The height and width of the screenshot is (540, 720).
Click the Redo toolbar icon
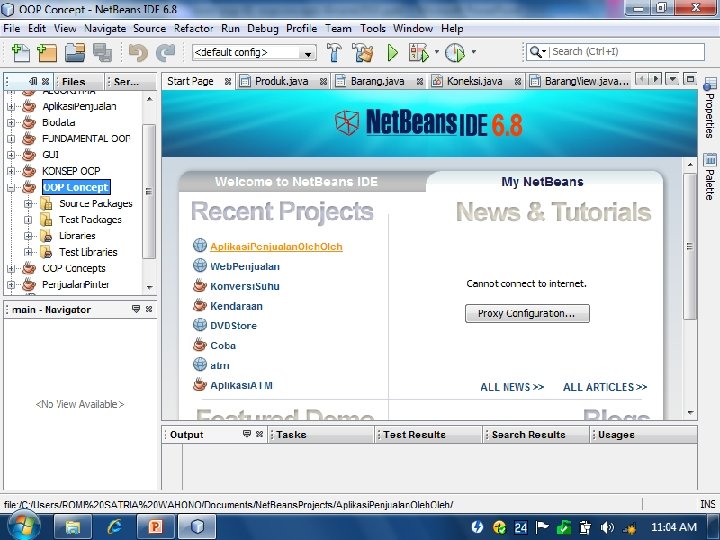click(x=165, y=52)
